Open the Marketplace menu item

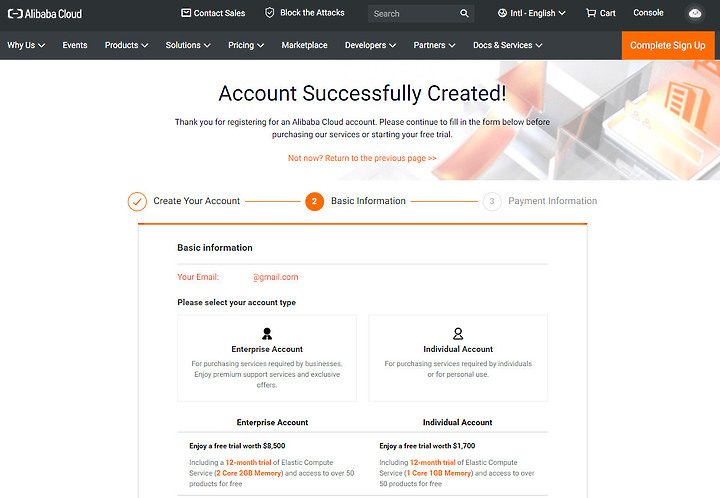pyautogui.click(x=304, y=45)
